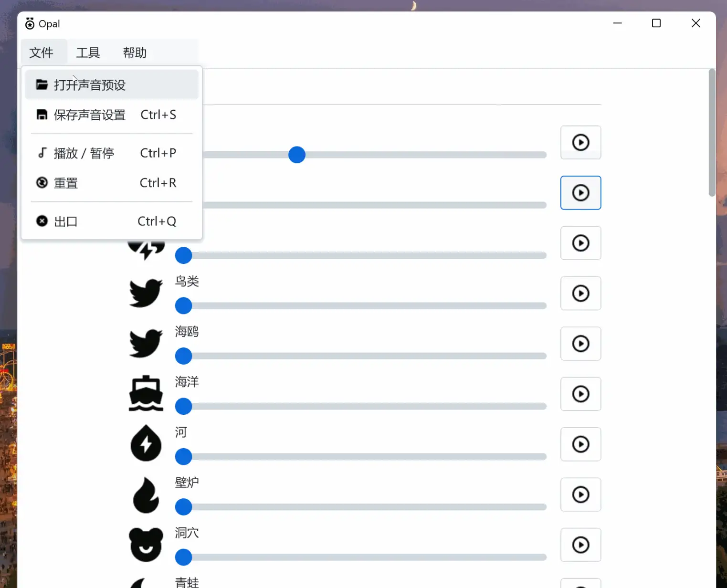
Task: Click the thunderstorm volume slider handle
Action: click(183, 255)
